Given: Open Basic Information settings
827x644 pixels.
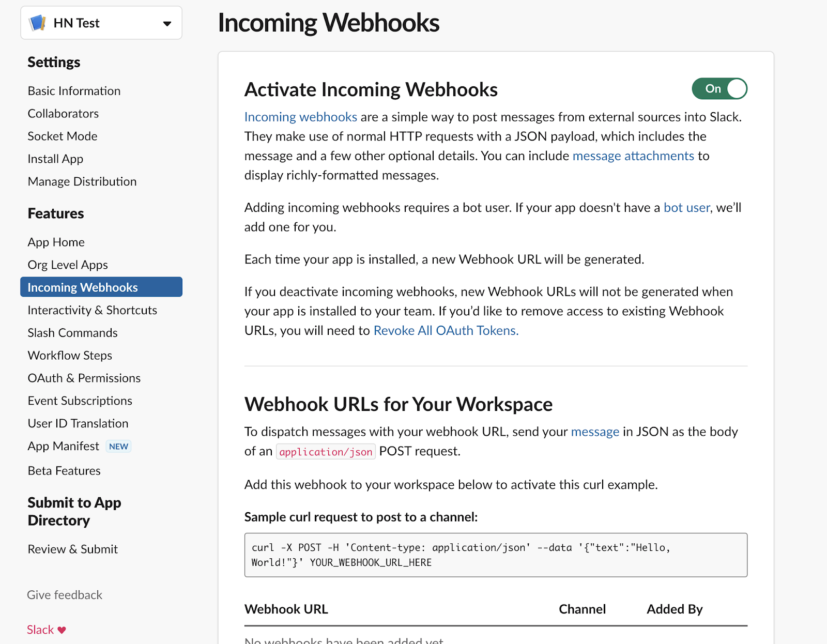Looking at the screenshot, I should [x=73, y=90].
